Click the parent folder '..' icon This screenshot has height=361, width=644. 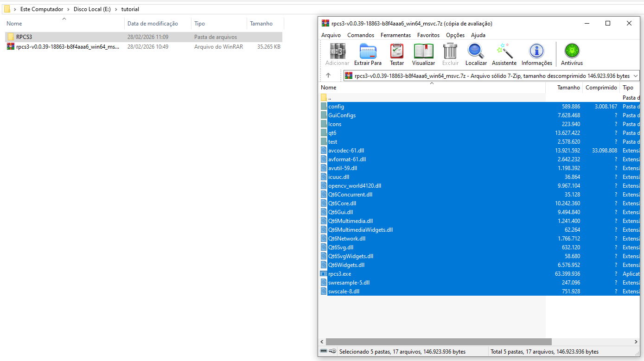coord(324,98)
